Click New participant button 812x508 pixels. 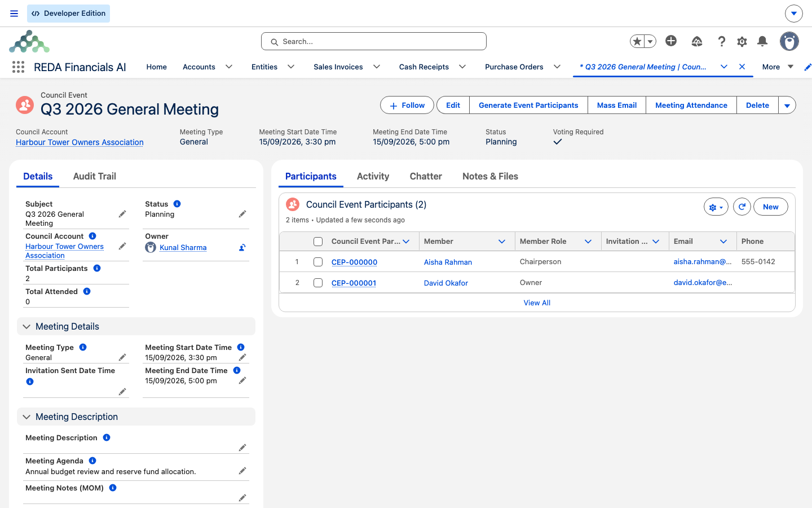coord(771,207)
